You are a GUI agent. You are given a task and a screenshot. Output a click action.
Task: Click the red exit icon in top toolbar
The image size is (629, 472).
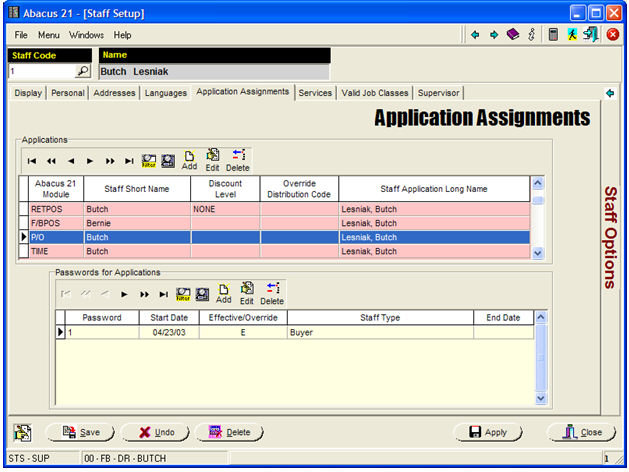(613, 35)
